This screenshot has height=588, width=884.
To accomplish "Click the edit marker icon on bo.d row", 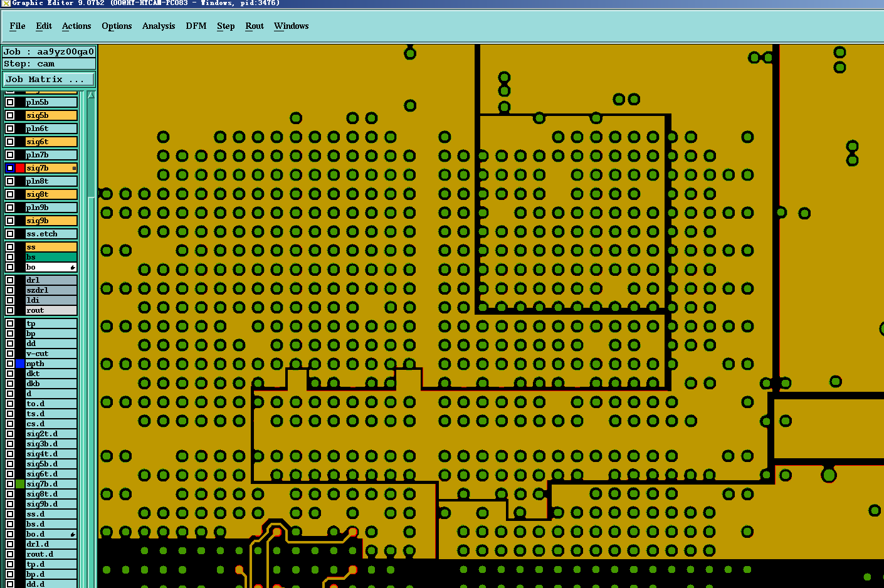I will point(73,535).
